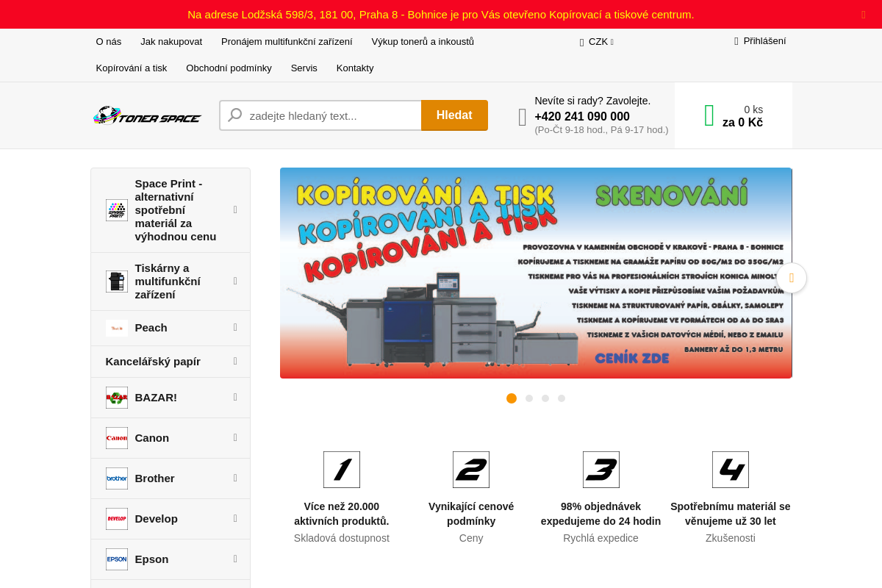Click the Epson brand logo icon
882x588 pixels.
117,559
